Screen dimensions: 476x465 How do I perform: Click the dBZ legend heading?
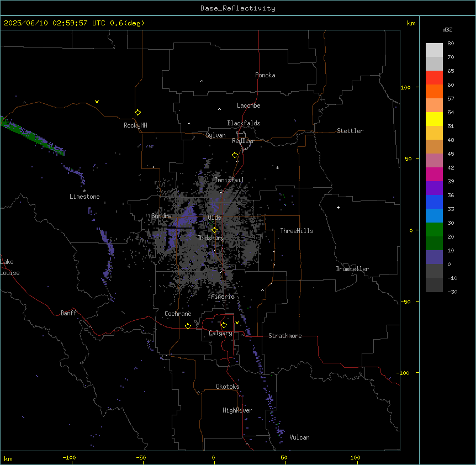point(447,30)
